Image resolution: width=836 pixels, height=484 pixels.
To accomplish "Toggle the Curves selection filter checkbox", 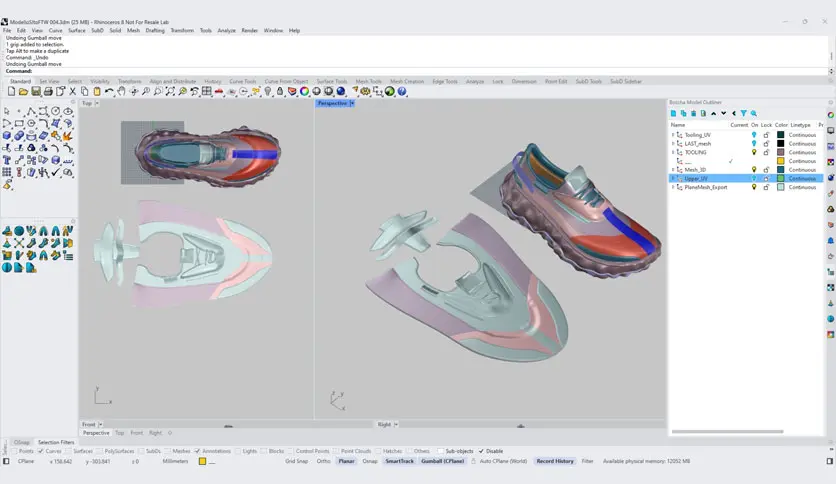I will [x=41, y=451].
